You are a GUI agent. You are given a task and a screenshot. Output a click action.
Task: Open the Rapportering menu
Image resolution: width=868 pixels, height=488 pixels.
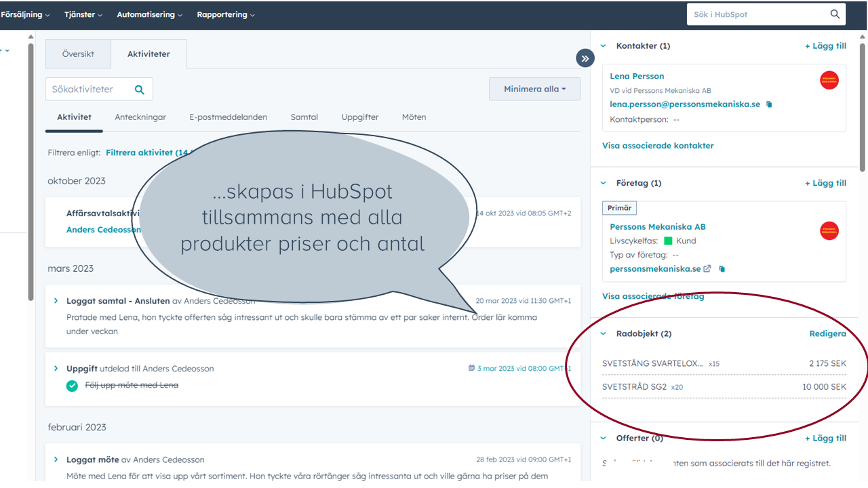226,14
